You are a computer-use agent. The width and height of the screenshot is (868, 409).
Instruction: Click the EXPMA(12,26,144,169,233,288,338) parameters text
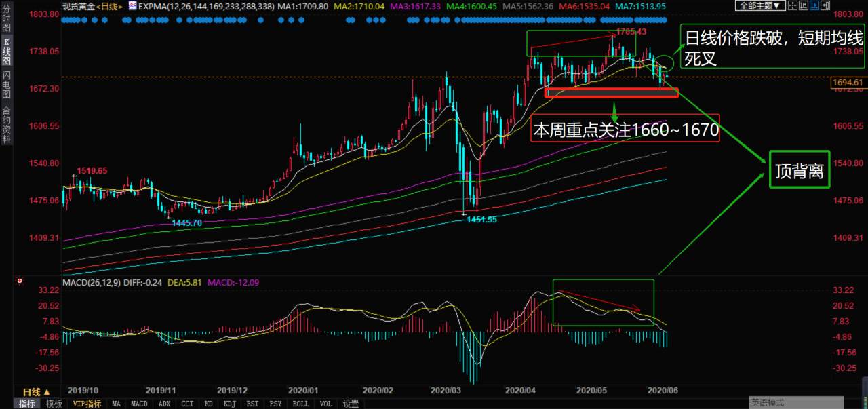(x=207, y=5)
